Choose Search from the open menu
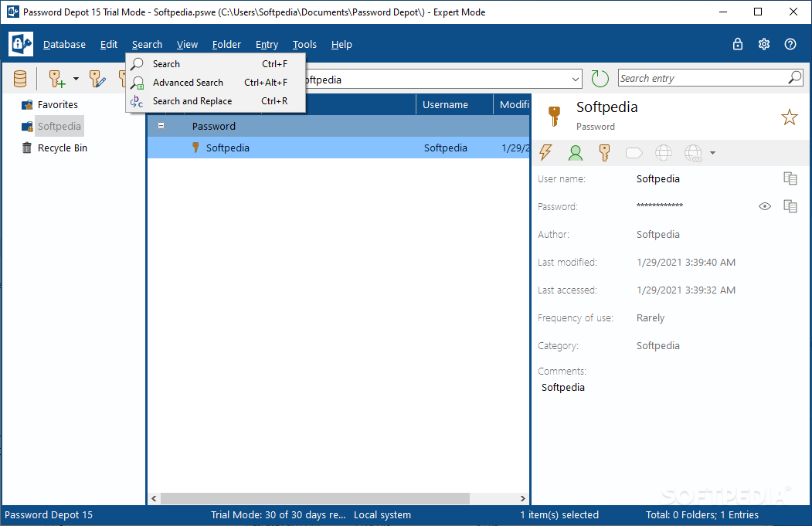Image resolution: width=812 pixels, height=526 pixels. coord(216,63)
